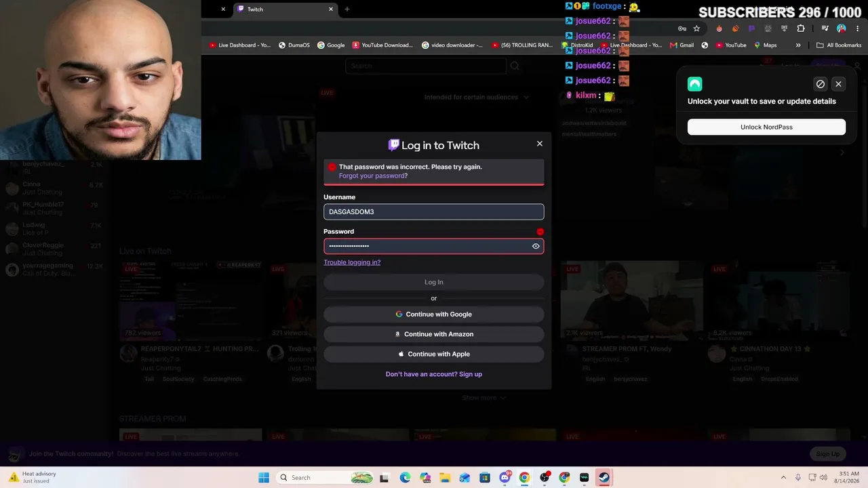
Task: Close the Log in to Twitch dialog
Action: tap(540, 144)
